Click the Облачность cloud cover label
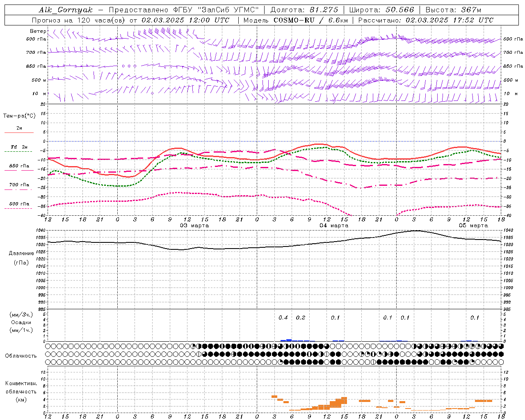This screenshot has height=420, width=525. [x=21, y=356]
